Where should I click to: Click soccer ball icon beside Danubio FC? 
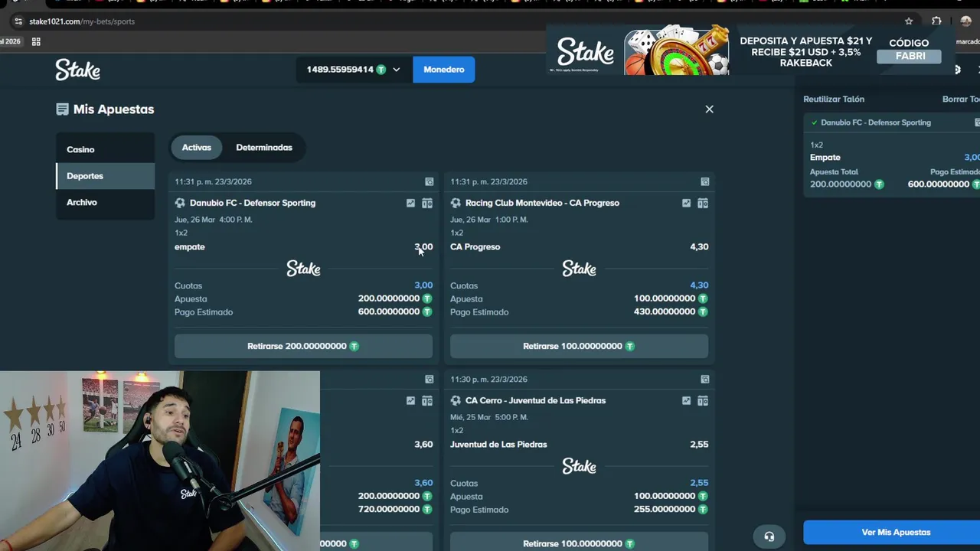point(180,203)
